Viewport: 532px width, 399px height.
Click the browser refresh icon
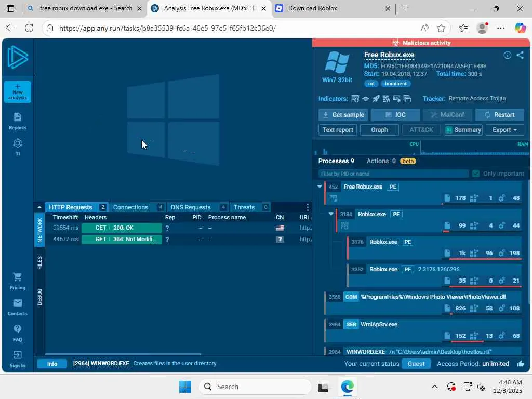pos(29,28)
